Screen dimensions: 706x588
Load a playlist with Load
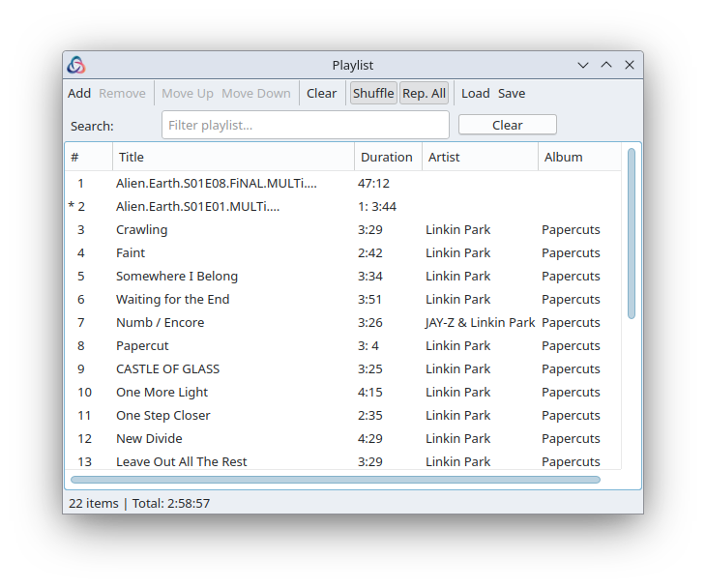[476, 93]
